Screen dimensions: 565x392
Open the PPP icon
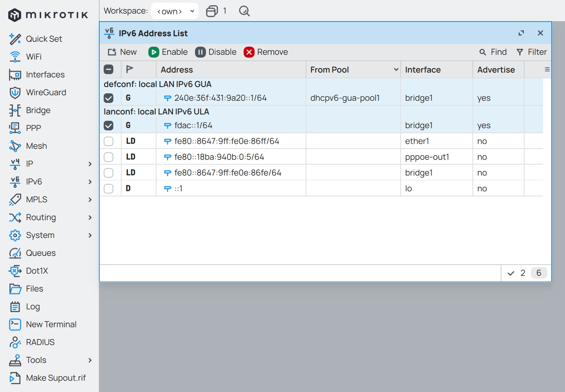(x=15, y=128)
